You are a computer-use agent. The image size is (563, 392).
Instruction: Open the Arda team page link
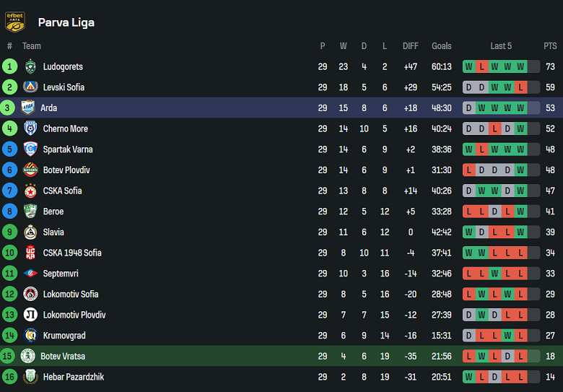pos(49,108)
